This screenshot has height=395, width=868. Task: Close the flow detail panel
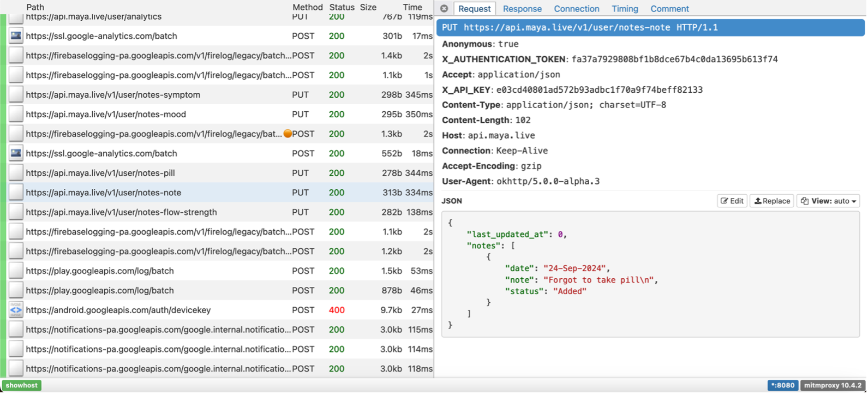click(x=444, y=9)
